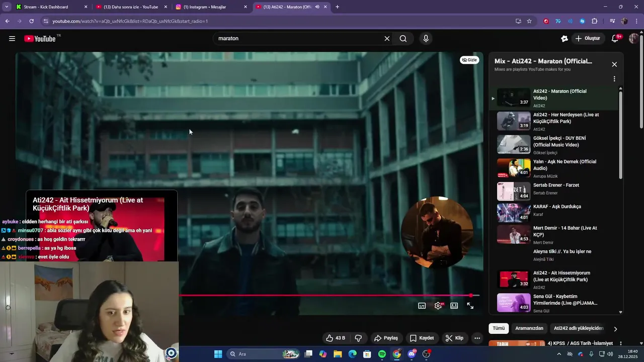The image size is (644, 362).
Task: Seek using the red video progress bar
Action: 330,296
